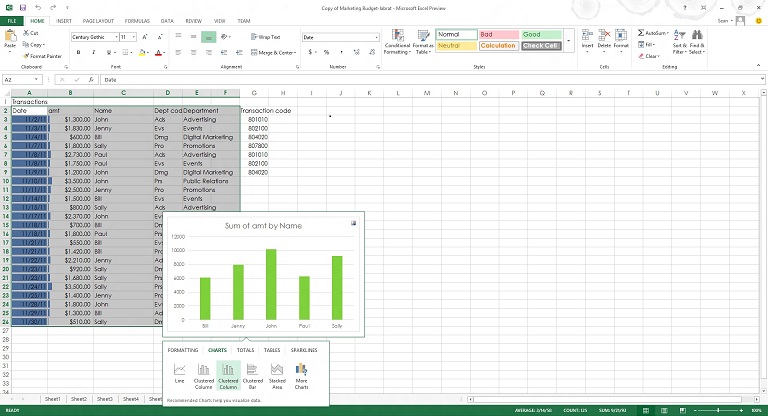The width and height of the screenshot is (768, 416).
Task: Switch to the TOTALS tab in Quick Analysis
Action: click(x=245, y=350)
